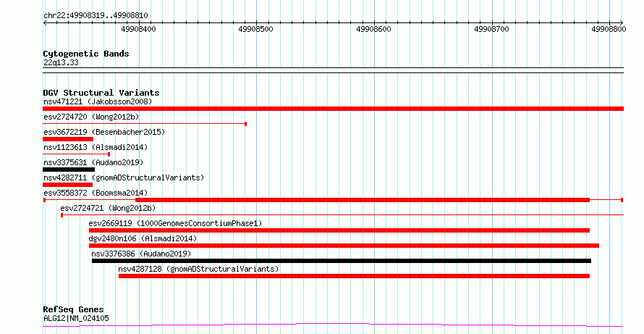644x334 pixels.
Task: Select the nsv3375631 short black bar
Action: pyautogui.click(x=69, y=170)
